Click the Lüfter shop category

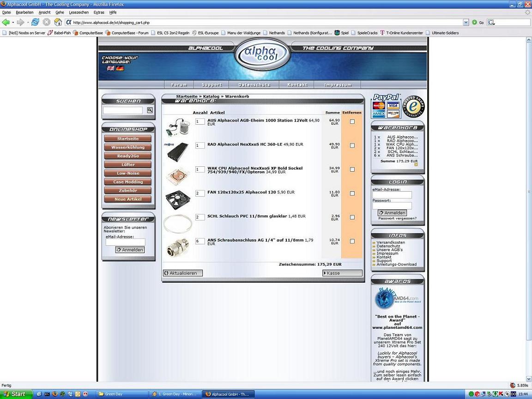coord(128,164)
